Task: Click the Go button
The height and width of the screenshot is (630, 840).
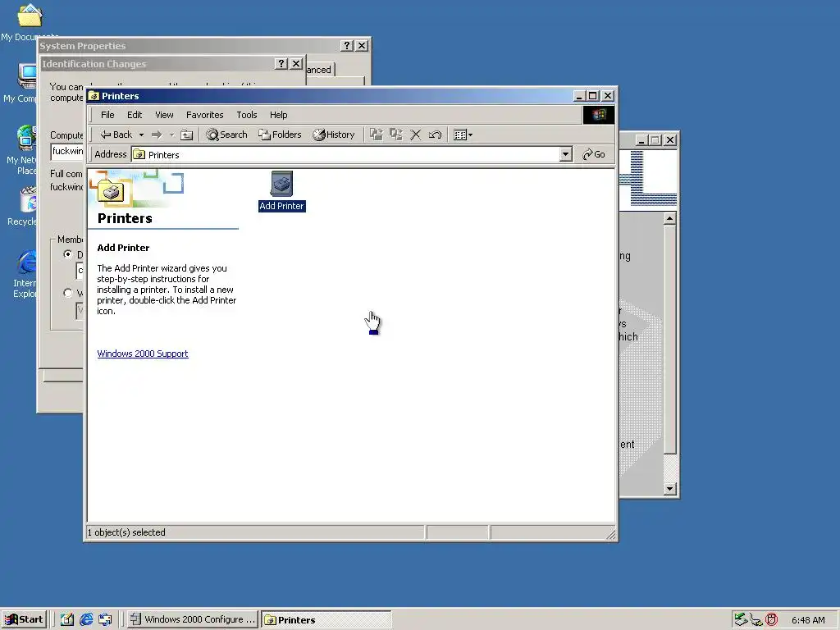Action: coord(594,155)
